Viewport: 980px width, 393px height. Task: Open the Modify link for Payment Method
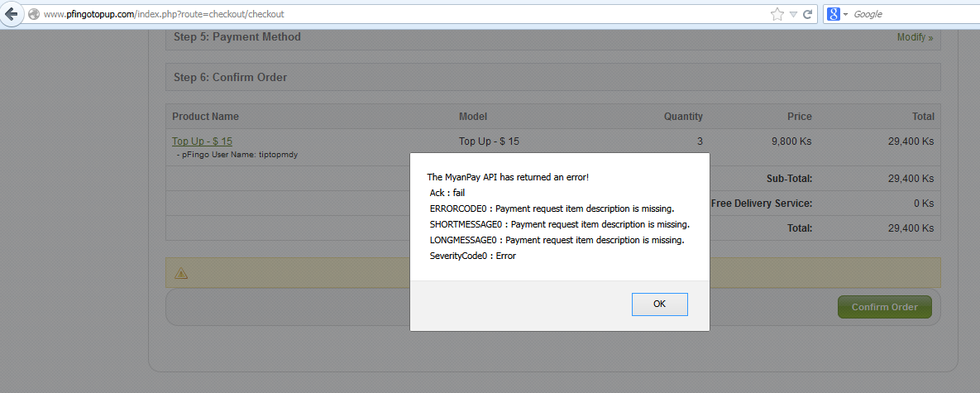pyautogui.click(x=915, y=37)
